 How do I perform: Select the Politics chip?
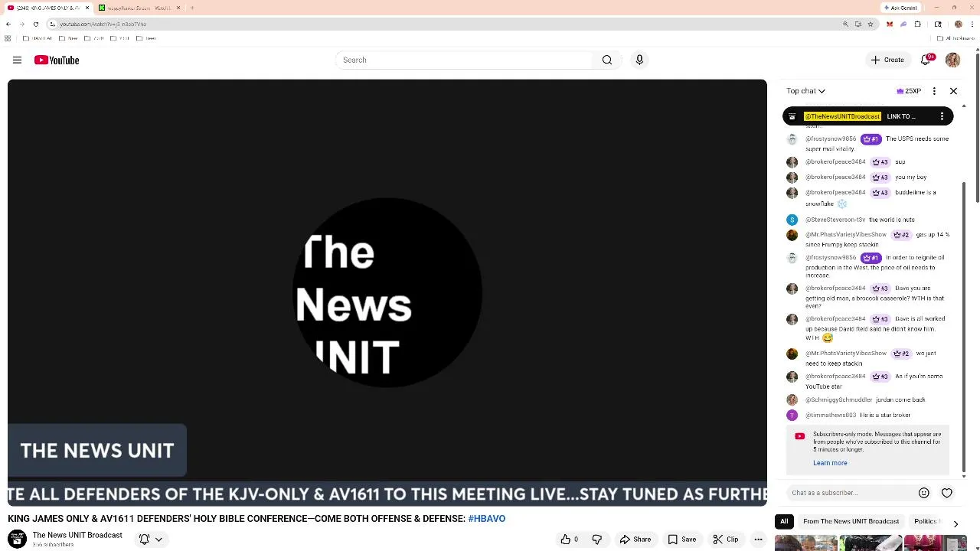click(926, 521)
